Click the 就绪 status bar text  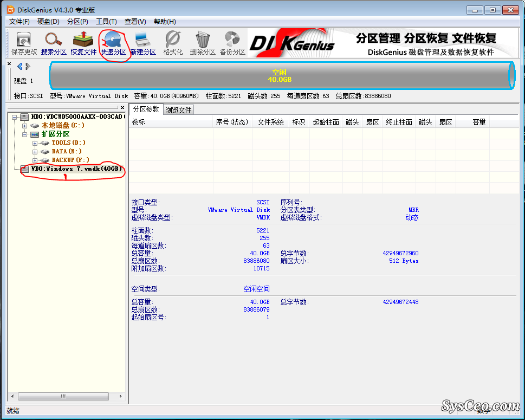click(13, 411)
